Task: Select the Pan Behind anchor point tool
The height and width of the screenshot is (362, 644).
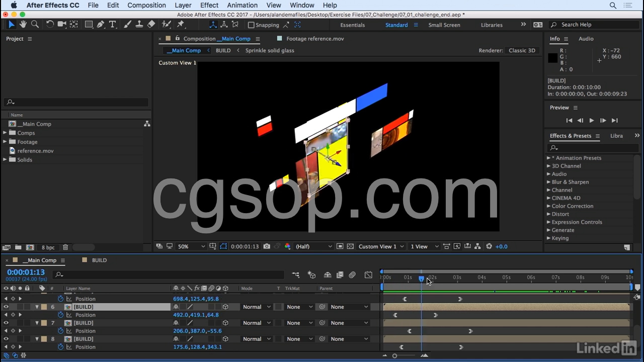Action: click(x=74, y=24)
